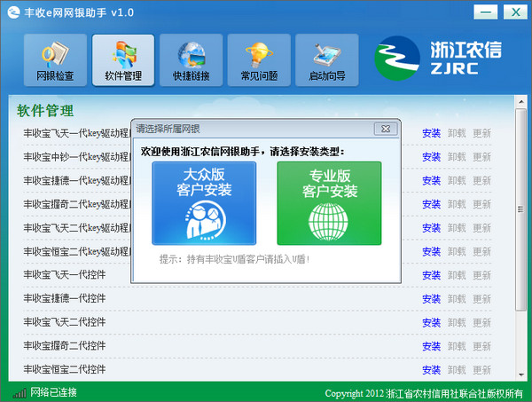
Task: Click the 网络已连接 status text
Action: pos(54,392)
